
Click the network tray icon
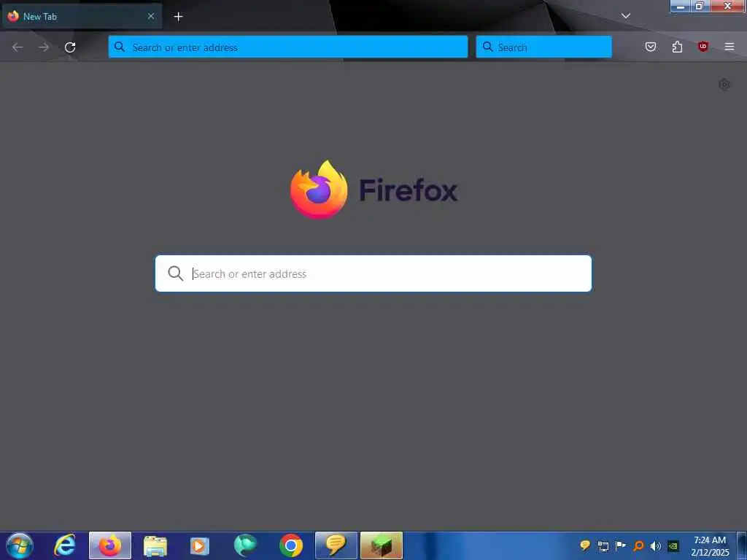603,545
